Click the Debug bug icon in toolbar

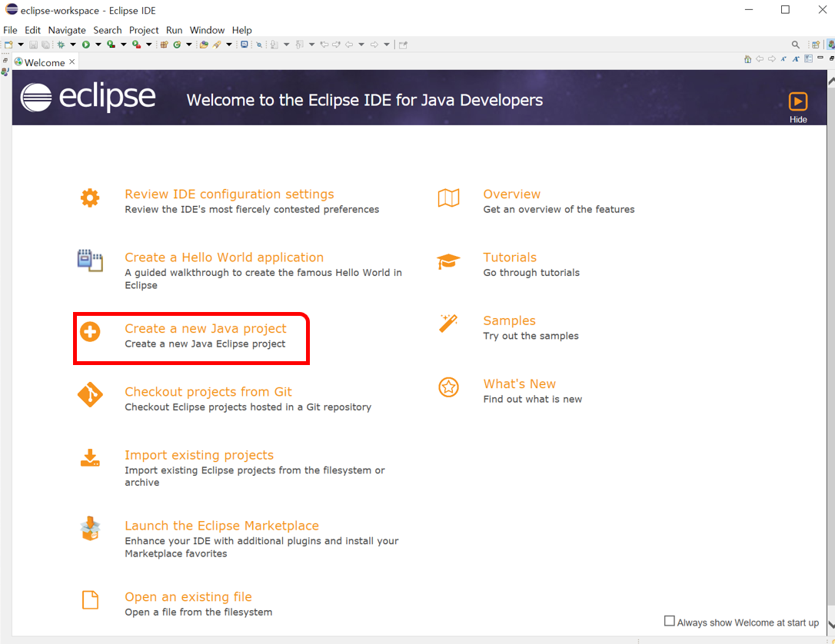tap(61, 45)
